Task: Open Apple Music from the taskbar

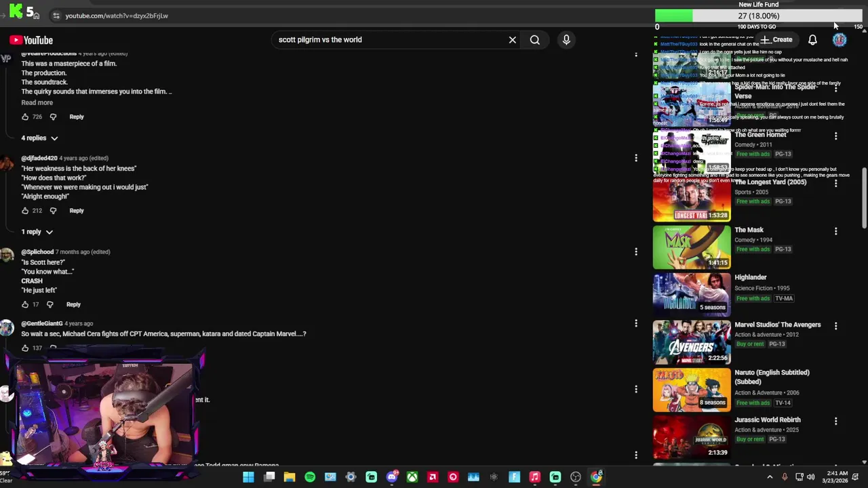Action: [x=534, y=477]
